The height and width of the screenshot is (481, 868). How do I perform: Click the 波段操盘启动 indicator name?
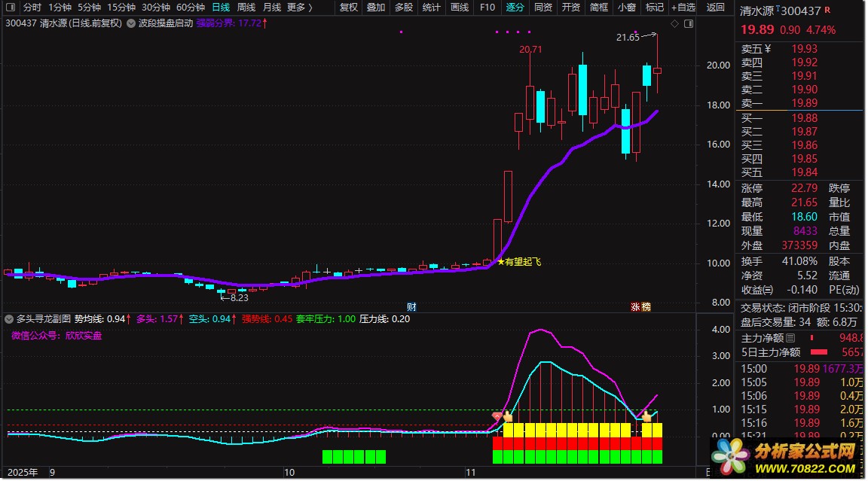tap(166, 23)
